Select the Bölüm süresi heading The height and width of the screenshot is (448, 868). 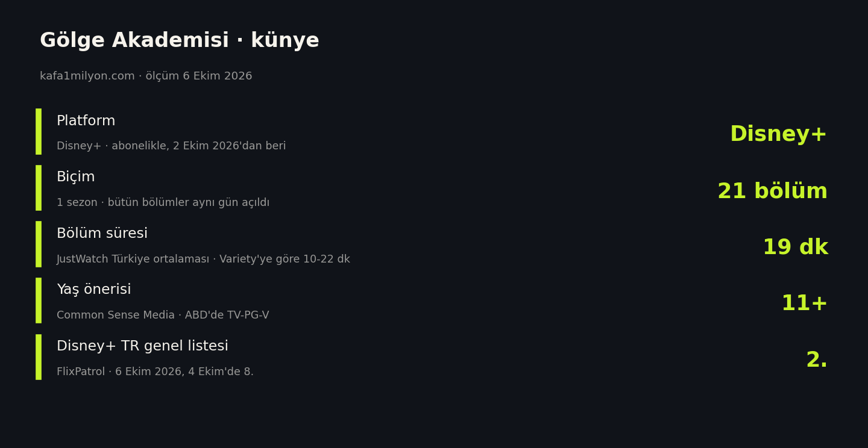click(102, 234)
